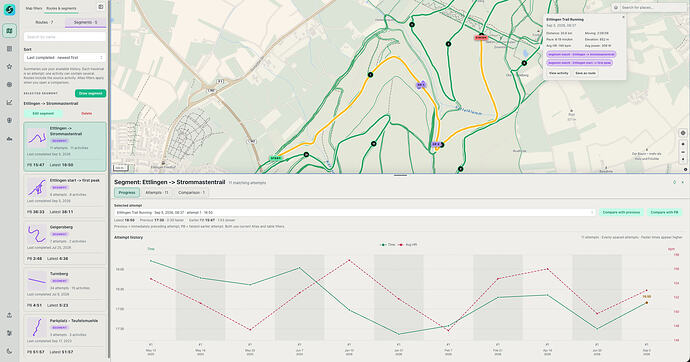This screenshot has width=690, height=362.
Task: Click the map locate-me target button
Action: click(683, 133)
